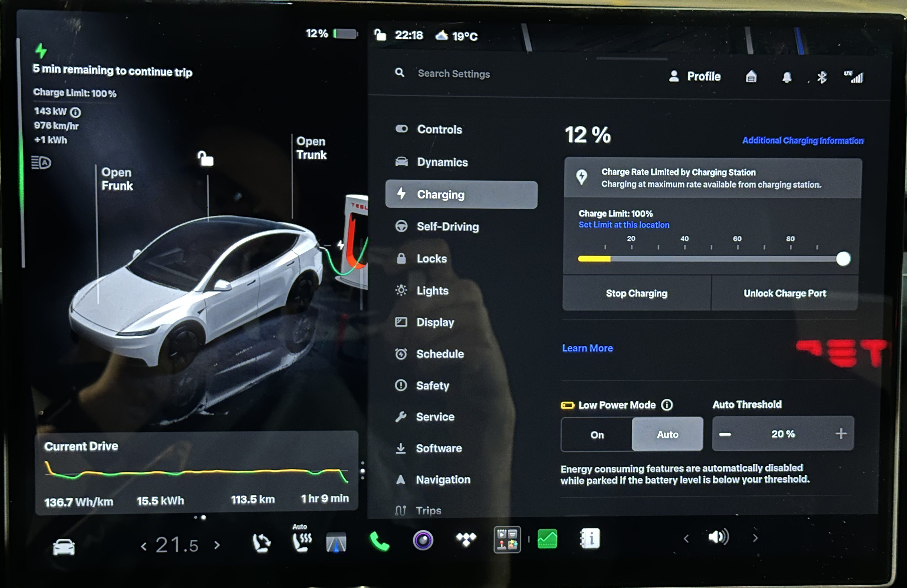Image resolution: width=907 pixels, height=588 pixels.
Task: Tap Set Limit at this location link
Action: [624, 225]
